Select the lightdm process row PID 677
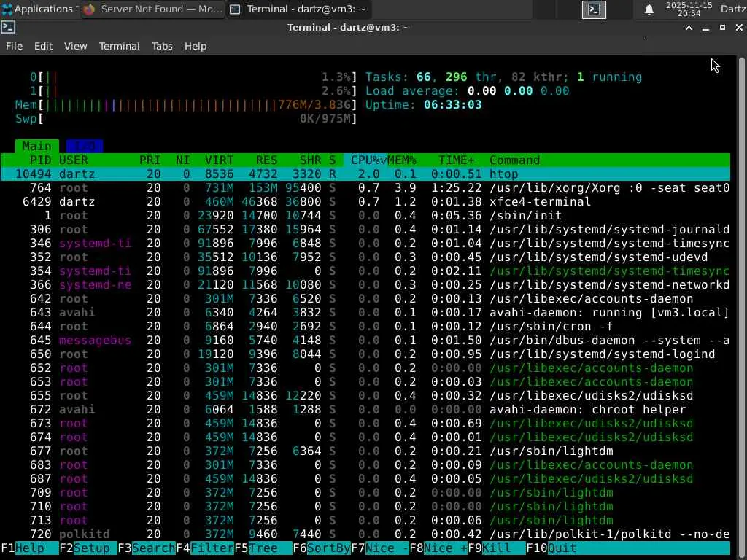The image size is (747, 560). (365, 451)
